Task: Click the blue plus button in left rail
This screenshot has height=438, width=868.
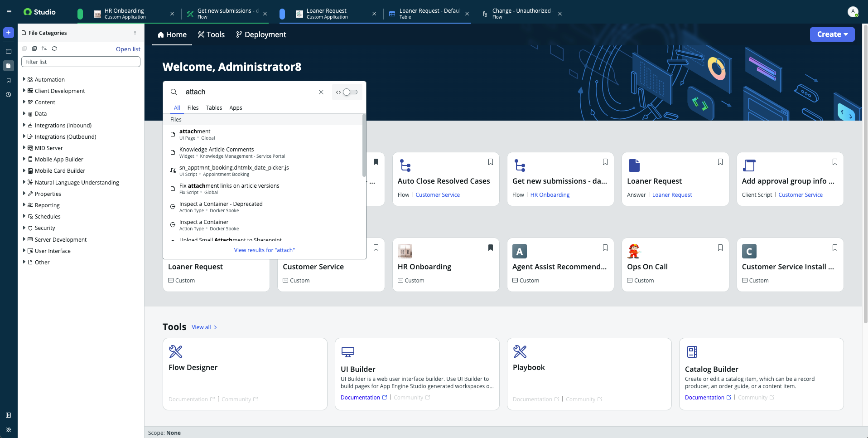Action: (x=8, y=33)
